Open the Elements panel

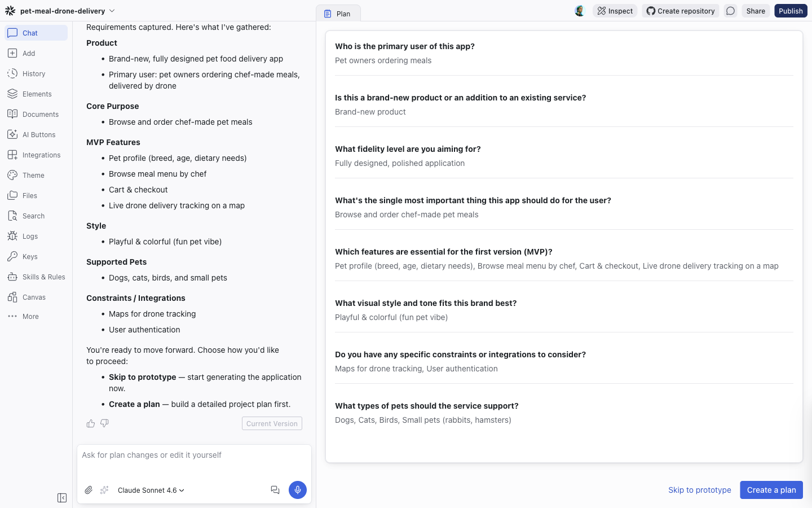36,94
